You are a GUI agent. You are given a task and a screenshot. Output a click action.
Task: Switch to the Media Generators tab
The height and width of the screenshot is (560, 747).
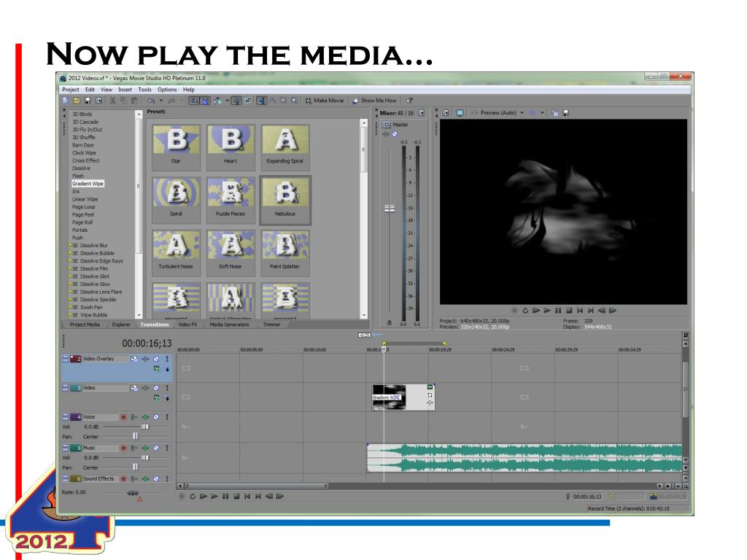click(229, 324)
